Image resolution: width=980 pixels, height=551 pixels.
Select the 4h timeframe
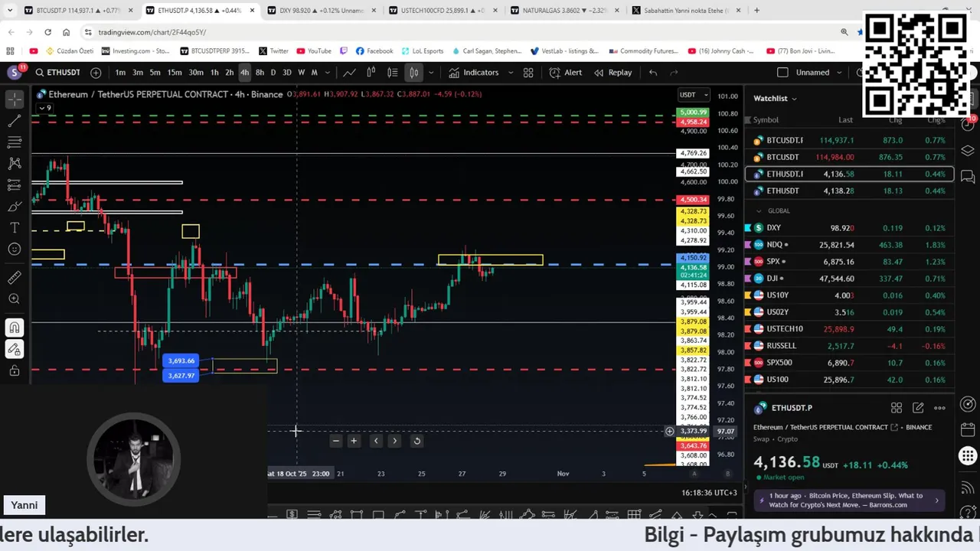click(x=244, y=73)
